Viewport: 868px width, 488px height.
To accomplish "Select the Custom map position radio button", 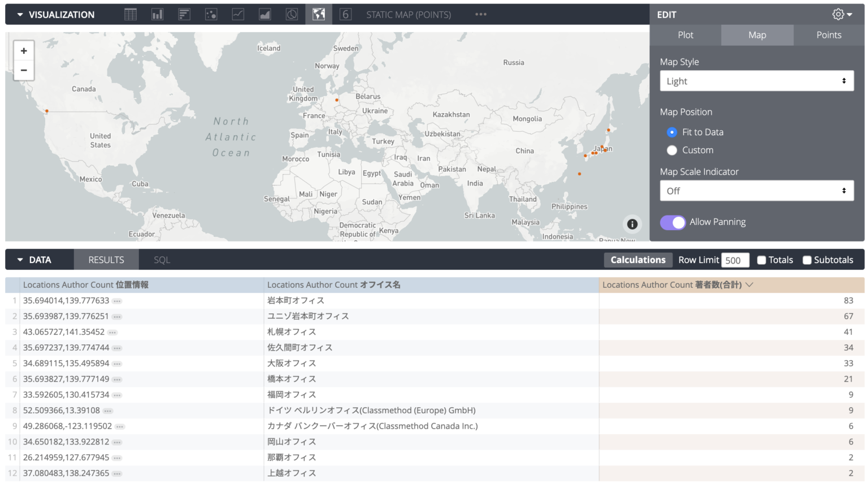I will point(672,150).
